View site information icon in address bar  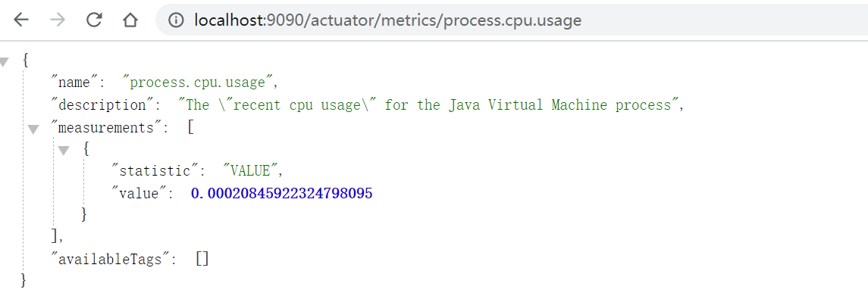(x=176, y=20)
